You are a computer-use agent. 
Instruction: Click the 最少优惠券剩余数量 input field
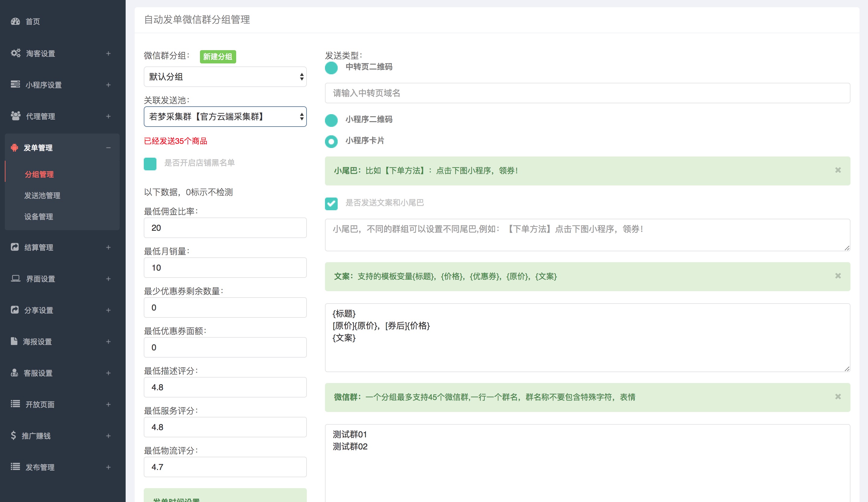(225, 307)
